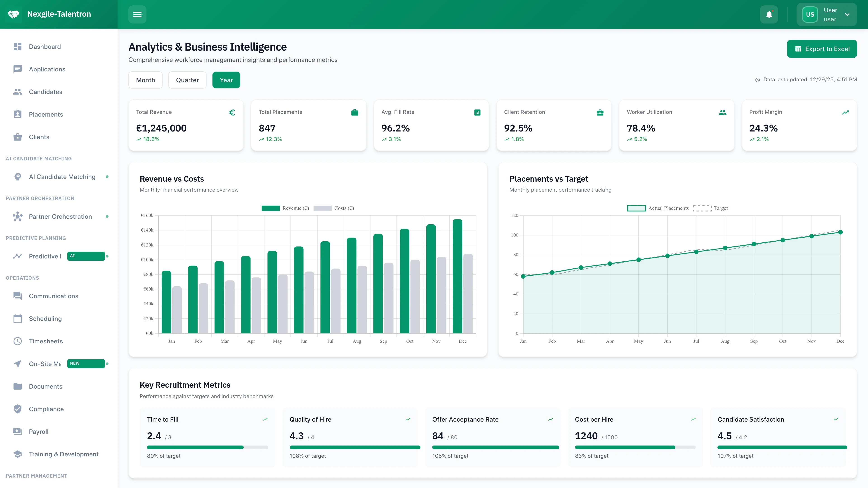This screenshot has height=488, width=868.
Task: Select the Dashboard sidebar icon
Action: (18, 47)
